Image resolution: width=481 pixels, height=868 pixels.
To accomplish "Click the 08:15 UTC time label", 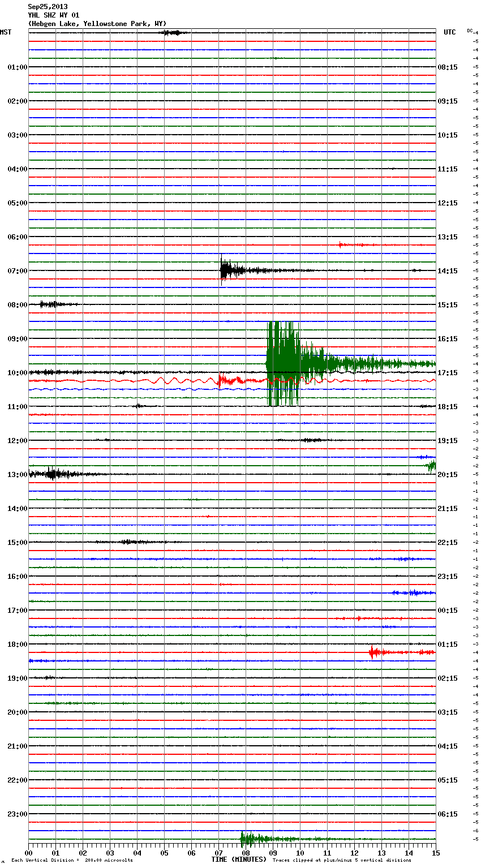I will 448,67.
